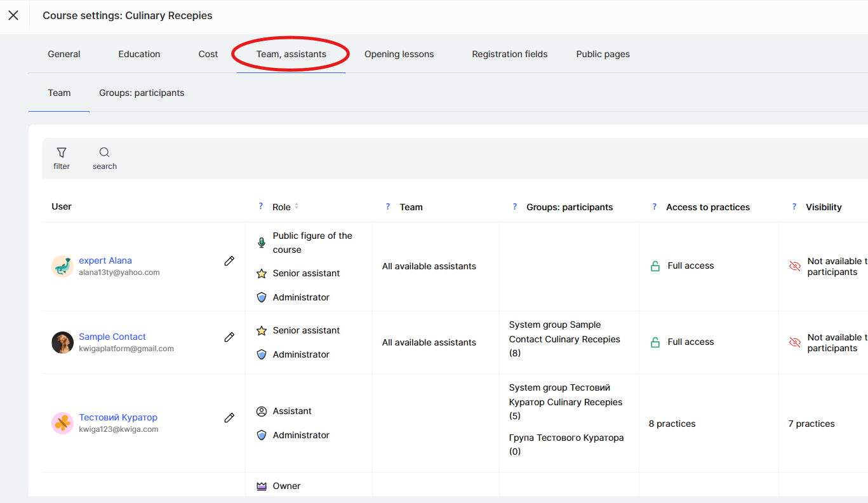Select the Groups: participants sub-tab
The image size is (868, 503).
click(x=142, y=93)
